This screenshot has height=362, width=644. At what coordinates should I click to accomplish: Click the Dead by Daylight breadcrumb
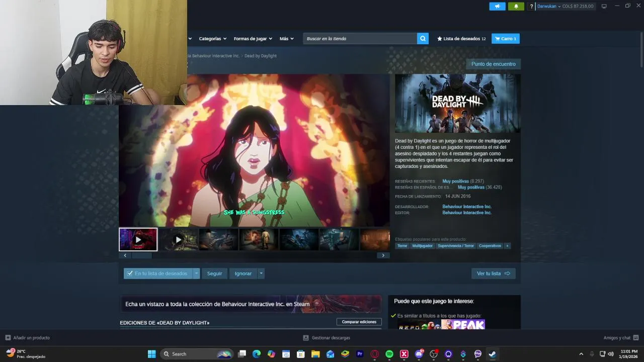[261, 56]
